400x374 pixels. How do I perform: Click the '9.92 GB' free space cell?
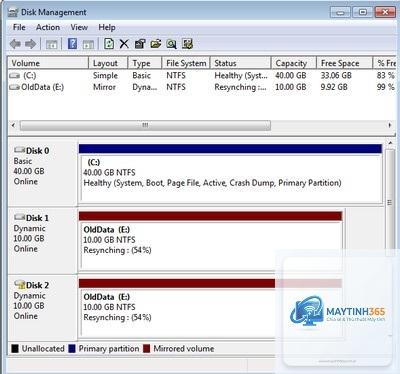[x=334, y=87]
